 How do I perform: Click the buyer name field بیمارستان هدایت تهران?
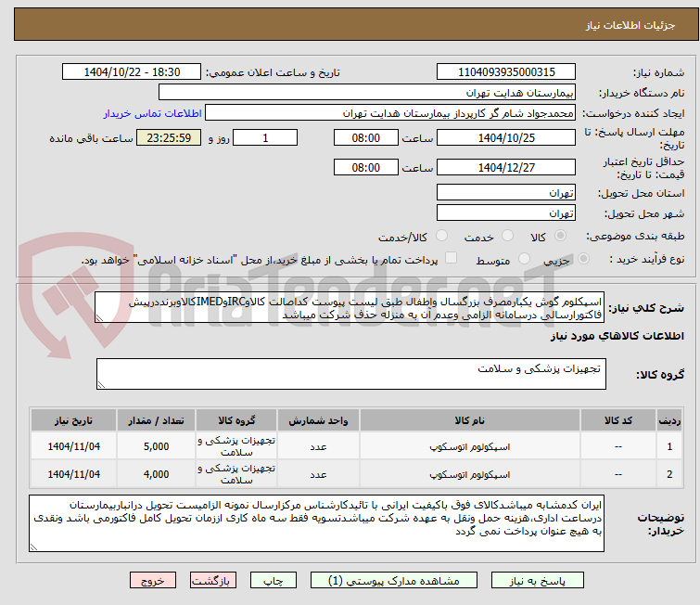[x=366, y=93]
